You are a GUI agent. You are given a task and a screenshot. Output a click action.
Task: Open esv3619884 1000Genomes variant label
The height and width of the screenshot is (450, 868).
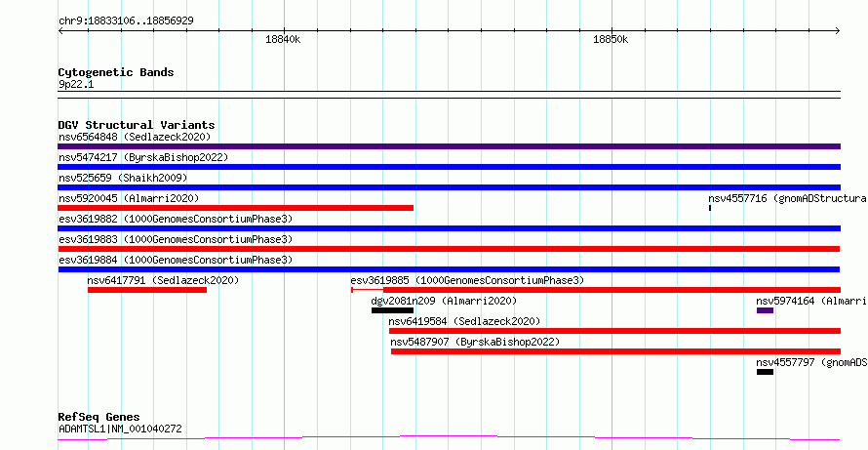pos(176,260)
